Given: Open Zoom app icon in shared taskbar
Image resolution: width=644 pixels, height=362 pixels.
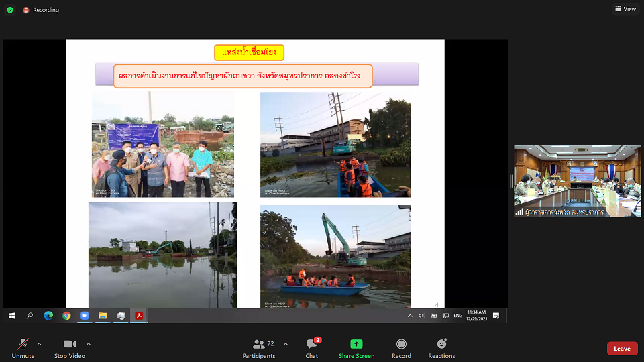Looking at the screenshot, I should coord(85,316).
